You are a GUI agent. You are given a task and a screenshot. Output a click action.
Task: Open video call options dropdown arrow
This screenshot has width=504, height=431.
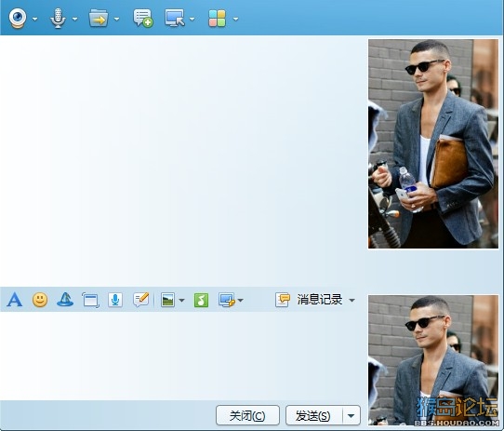pos(34,19)
